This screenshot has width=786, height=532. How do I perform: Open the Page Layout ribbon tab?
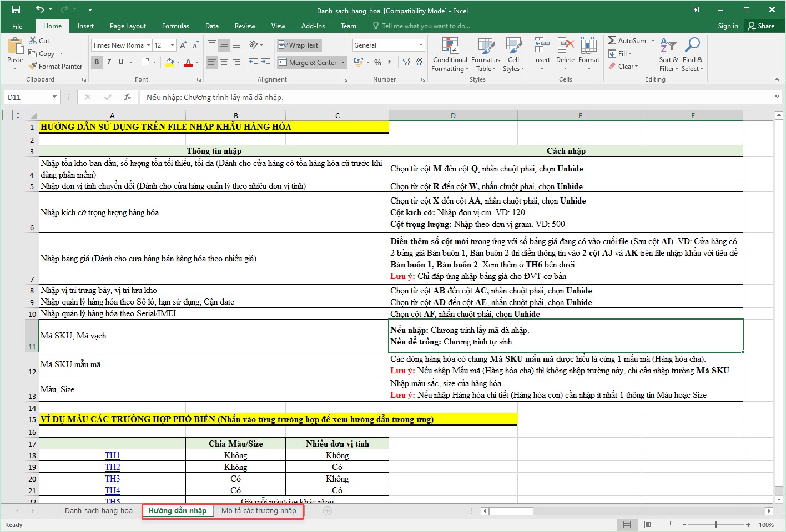[x=128, y=26]
